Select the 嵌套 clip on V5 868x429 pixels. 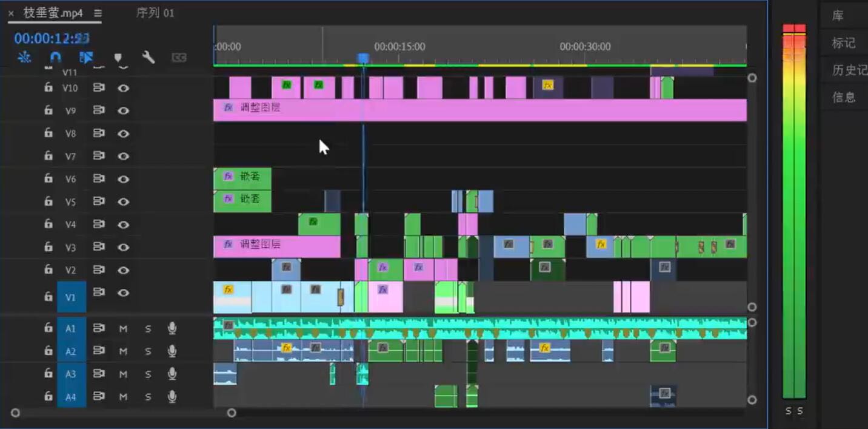(242, 201)
